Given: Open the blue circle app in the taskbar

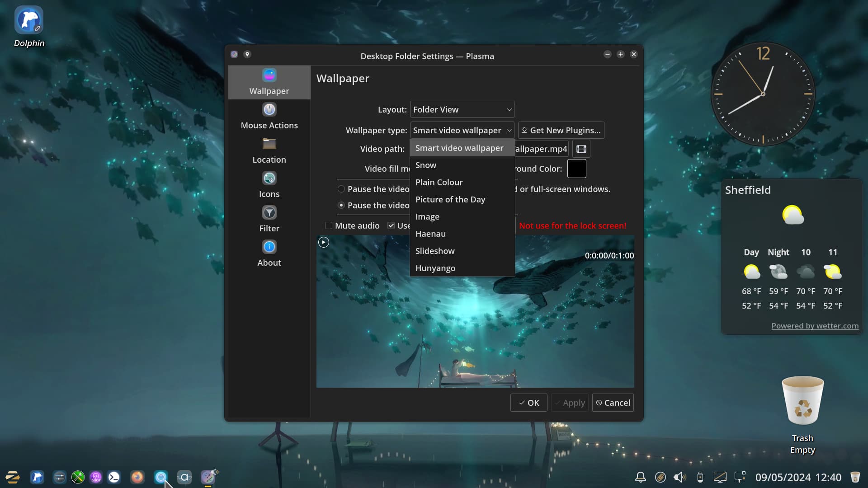Looking at the screenshot, I should [161, 477].
